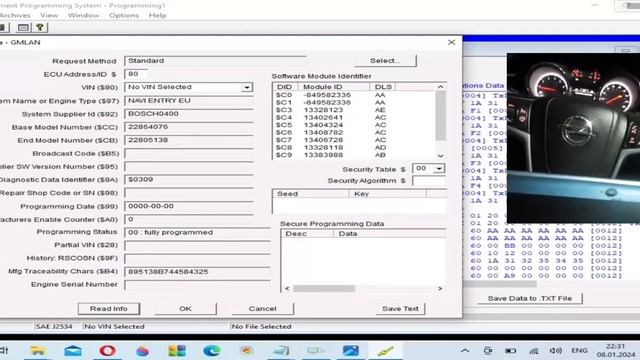Click the Seed column header

[x=311, y=193]
